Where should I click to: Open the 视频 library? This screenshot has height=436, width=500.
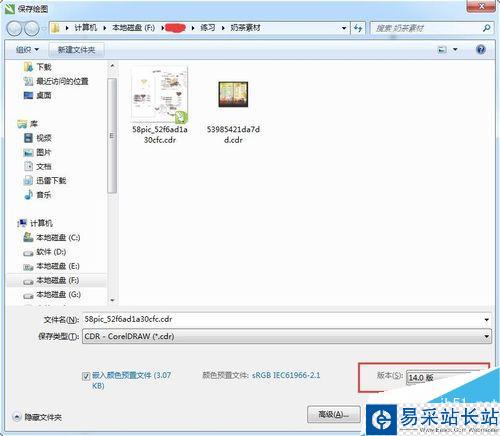tap(37, 138)
